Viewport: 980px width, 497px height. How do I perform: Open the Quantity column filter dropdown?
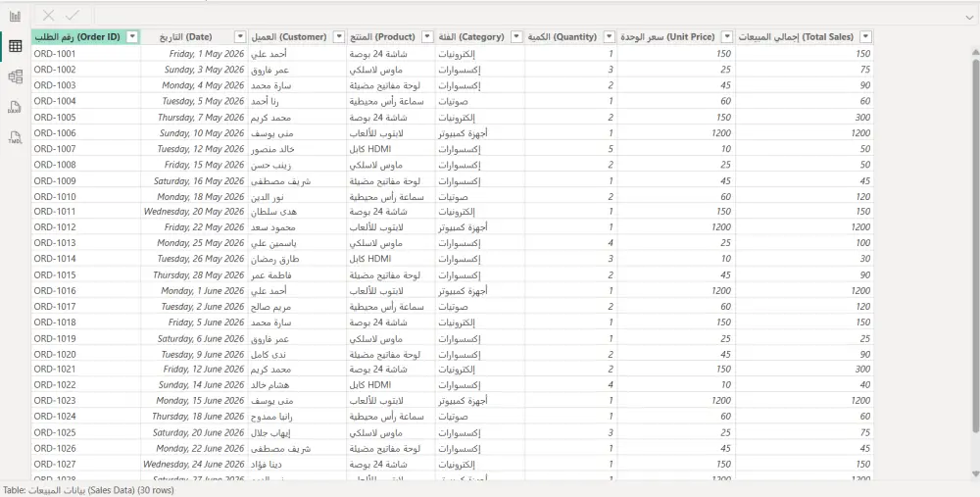(x=610, y=37)
